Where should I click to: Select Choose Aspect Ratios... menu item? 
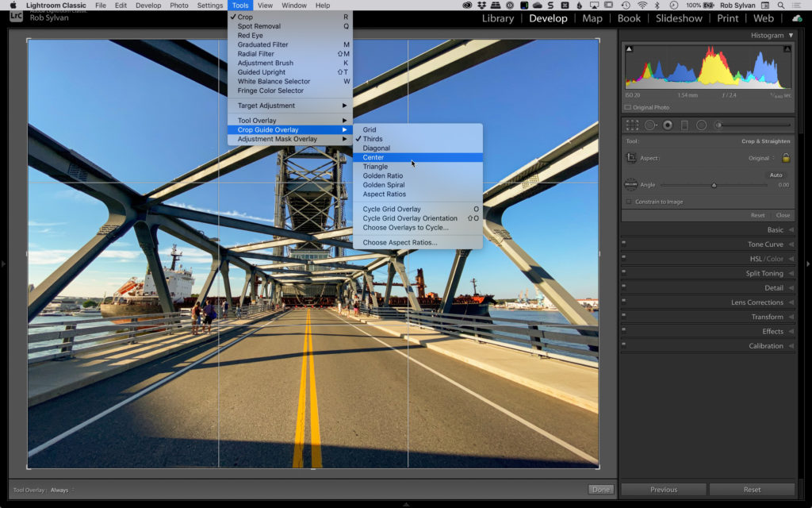coord(417,242)
